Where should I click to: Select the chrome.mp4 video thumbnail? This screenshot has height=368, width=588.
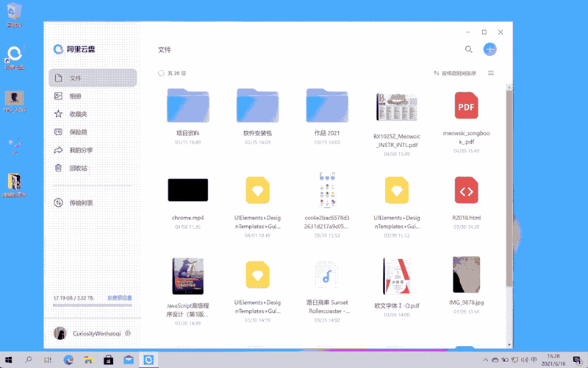click(187, 190)
